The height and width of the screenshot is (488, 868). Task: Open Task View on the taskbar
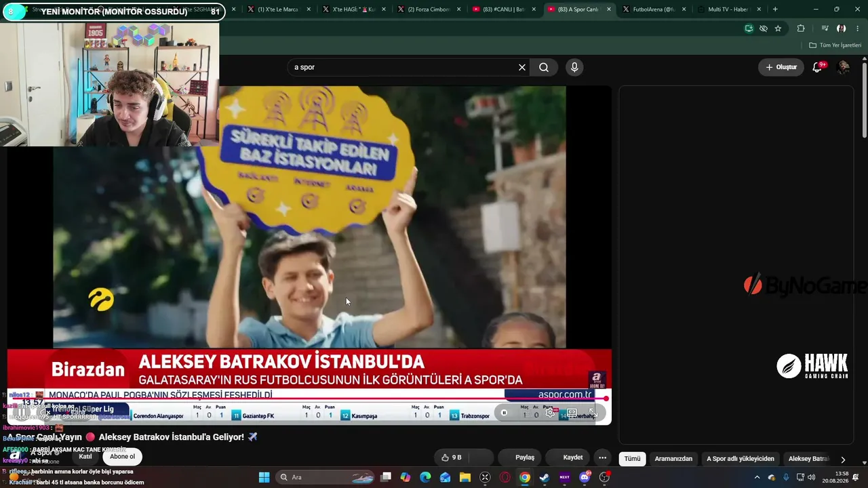tap(386, 477)
